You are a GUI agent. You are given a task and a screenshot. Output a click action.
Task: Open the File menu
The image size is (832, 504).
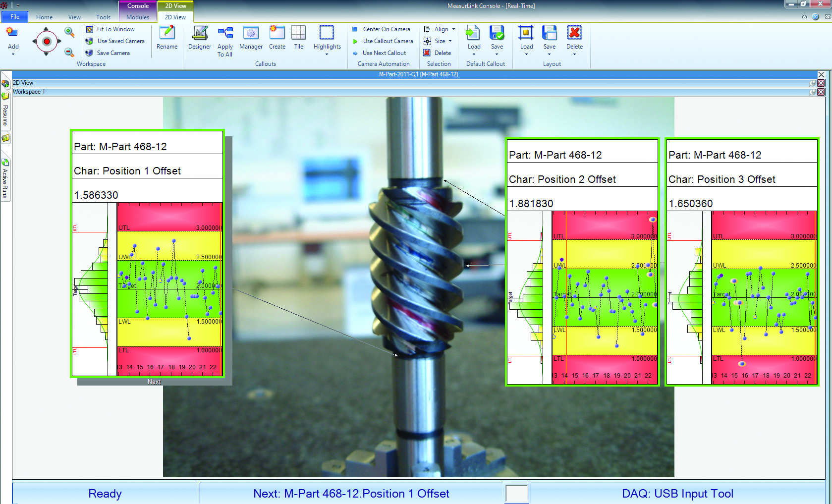point(15,17)
